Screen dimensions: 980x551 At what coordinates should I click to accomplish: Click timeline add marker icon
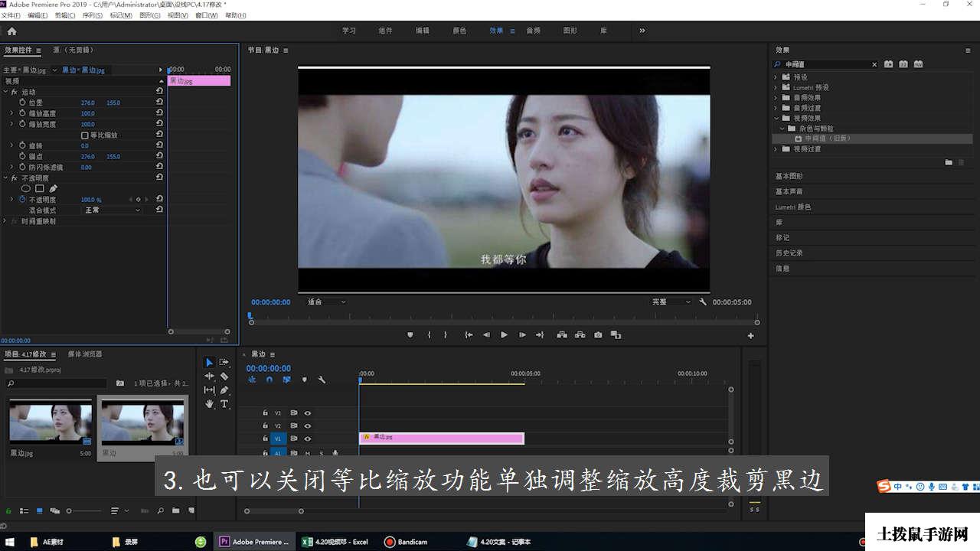[305, 380]
